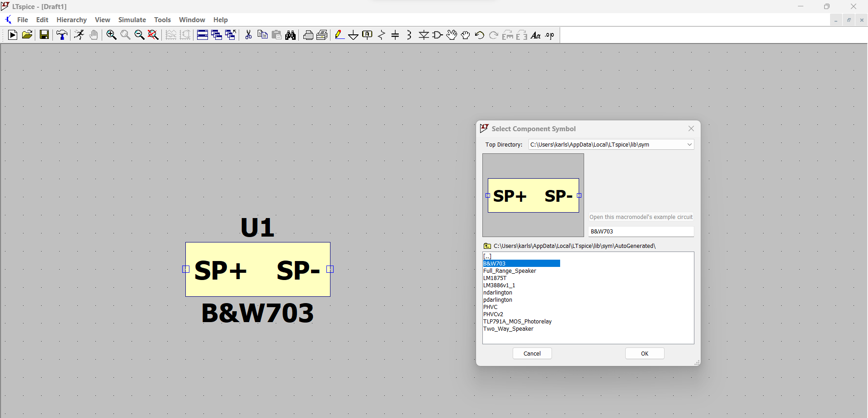Select the Label Net tool
Viewport: 868px width, 418px height.
368,35
